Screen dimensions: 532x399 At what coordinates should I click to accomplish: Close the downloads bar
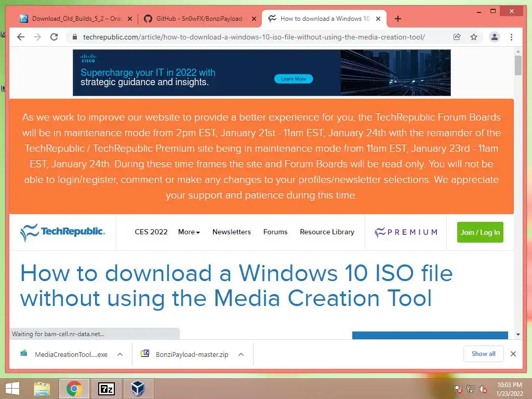[513, 354]
